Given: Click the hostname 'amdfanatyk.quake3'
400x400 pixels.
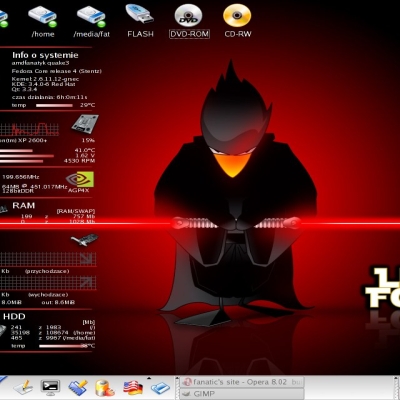Looking at the screenshot, I should [41, 63].
